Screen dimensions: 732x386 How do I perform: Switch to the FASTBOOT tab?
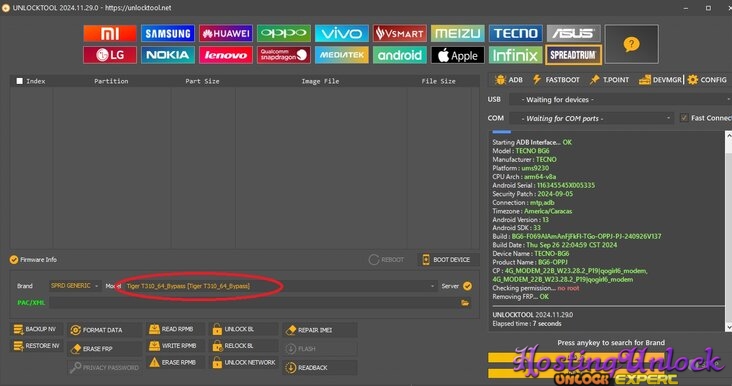pos(556,80)
